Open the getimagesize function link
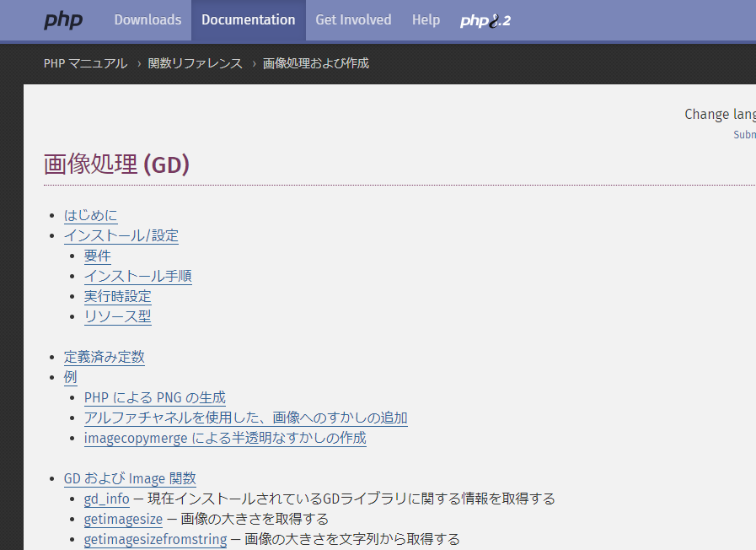This screenshot has height=550, width=756. tap(123, 519)
